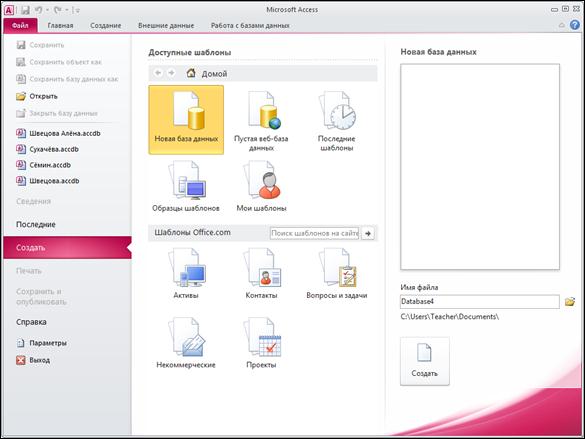Click the Домой home icon in navigation bar
This screenshot has height=439, width=585.
191,73
